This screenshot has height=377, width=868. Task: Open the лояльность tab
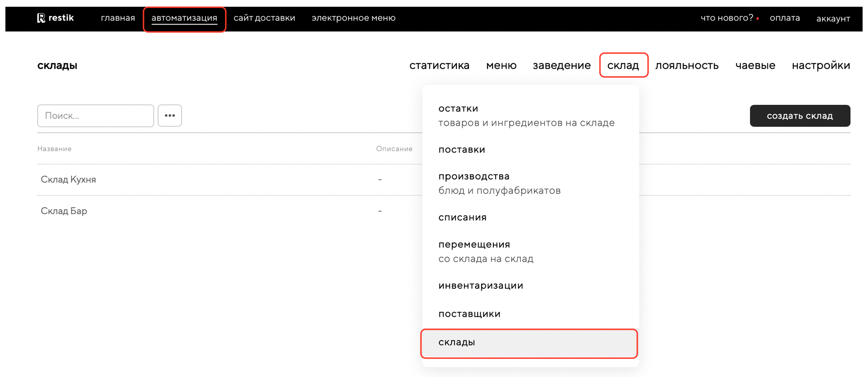coord(687,65)
